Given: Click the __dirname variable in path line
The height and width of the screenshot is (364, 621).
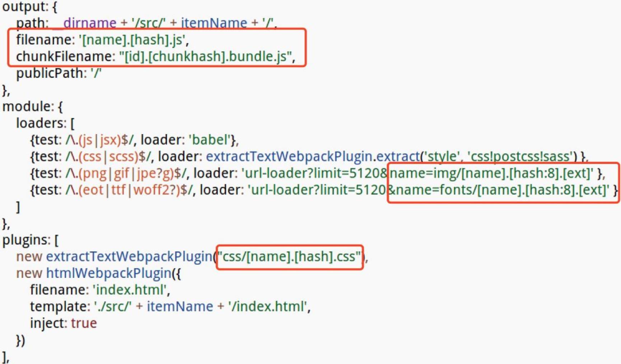Looking at the screenshot, I should pyautogui.click(x=85, y=23).
